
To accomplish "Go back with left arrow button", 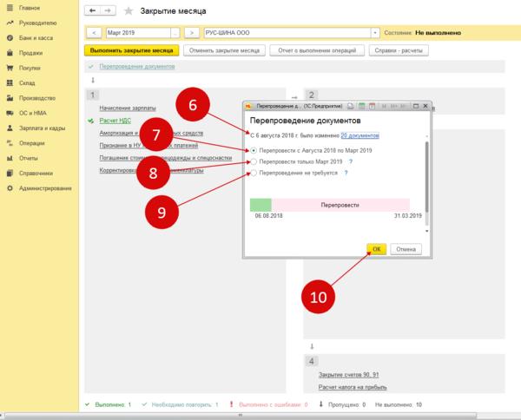I will [x=92, y=10].
